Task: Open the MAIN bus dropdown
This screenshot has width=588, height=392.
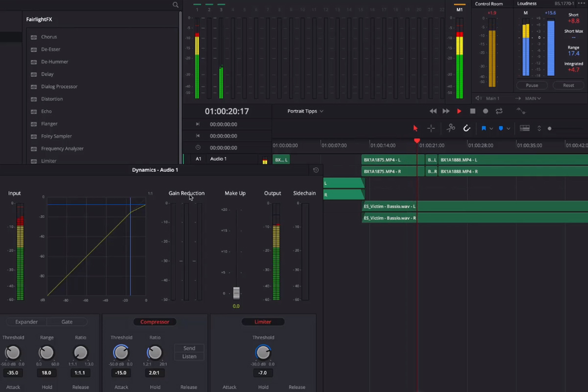Action: tap(533, 98)
